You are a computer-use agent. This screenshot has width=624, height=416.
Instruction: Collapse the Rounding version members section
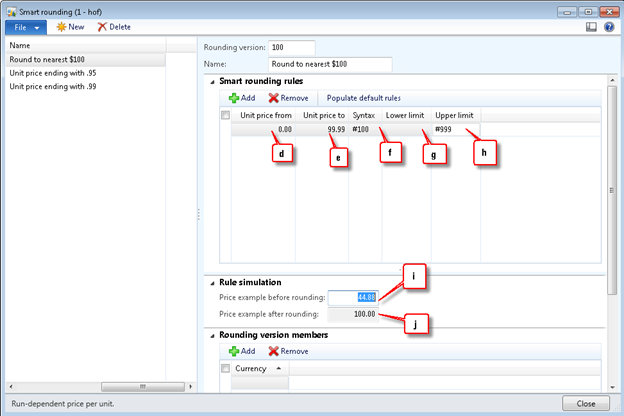coord(211,334)
